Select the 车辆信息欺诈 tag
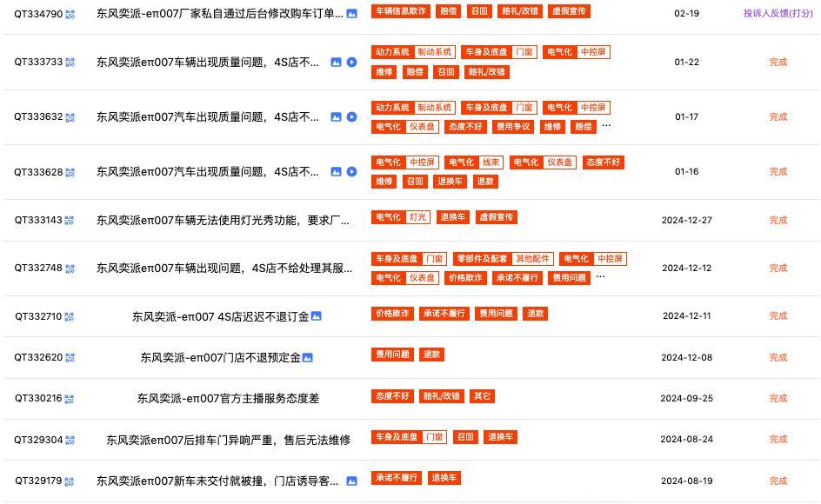 (401, 11)
